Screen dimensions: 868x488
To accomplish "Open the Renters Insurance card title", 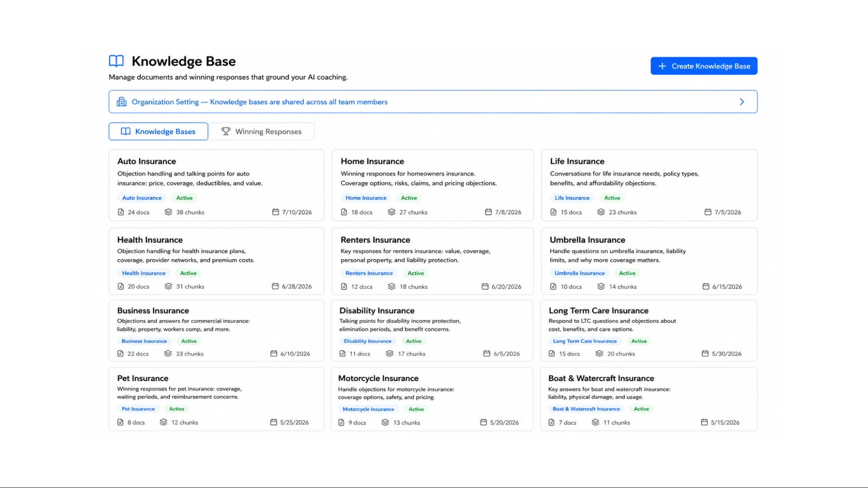I will click(375, 240).
